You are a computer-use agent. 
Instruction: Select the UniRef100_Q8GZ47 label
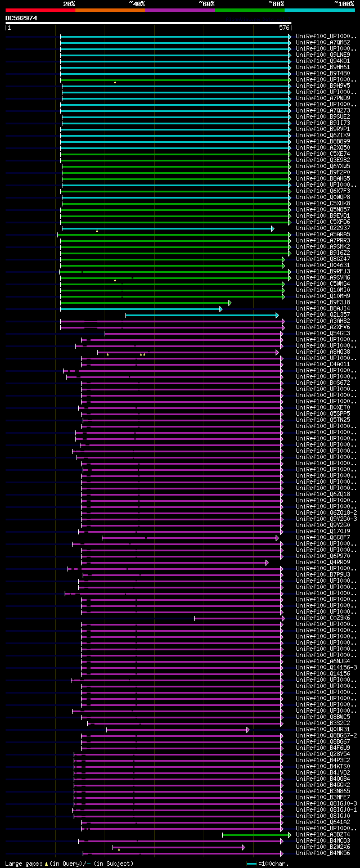[x=323, y=259]
